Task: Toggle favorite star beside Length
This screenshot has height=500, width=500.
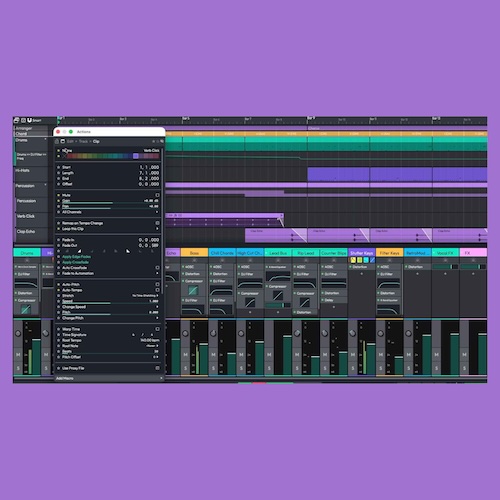Action: point(58,173)
